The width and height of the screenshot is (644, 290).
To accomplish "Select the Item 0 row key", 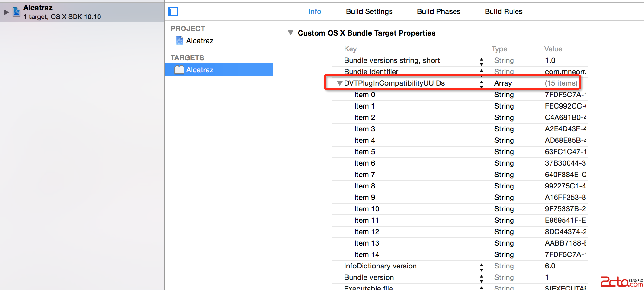I will [364, 95].
